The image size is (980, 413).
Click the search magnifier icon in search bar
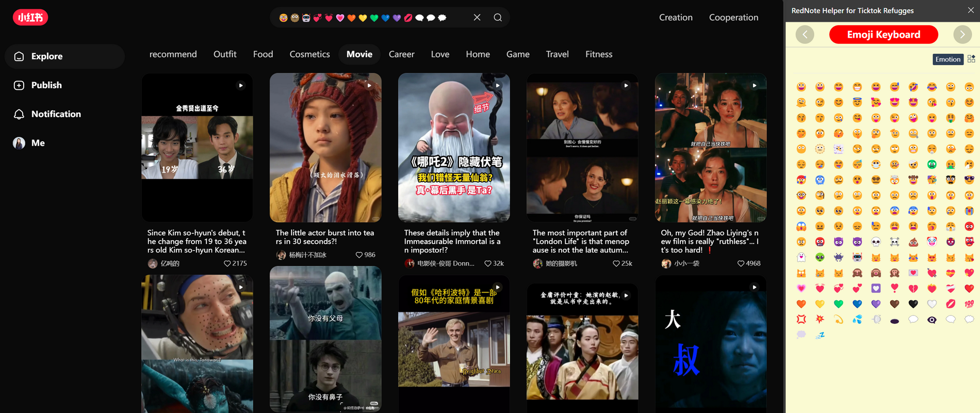coord(497,18)
